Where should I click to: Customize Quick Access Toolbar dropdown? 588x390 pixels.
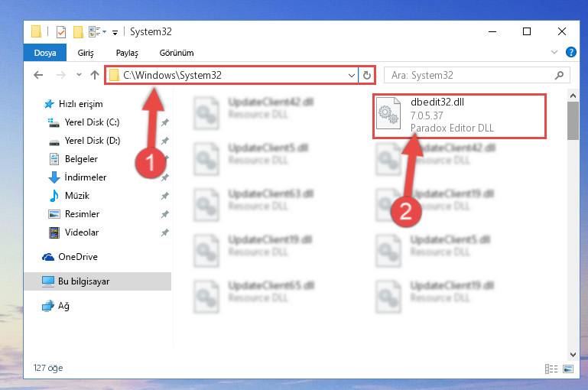(x=115, y=33)
